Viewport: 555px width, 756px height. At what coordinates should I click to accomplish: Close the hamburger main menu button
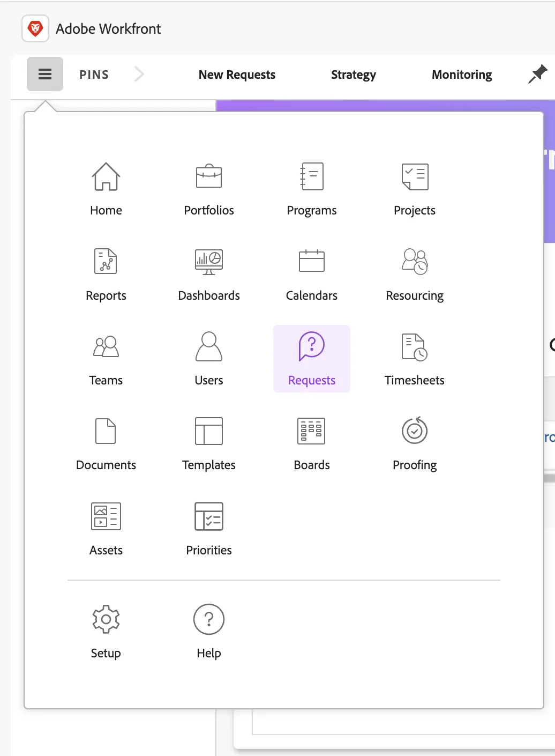coord(45,74)
